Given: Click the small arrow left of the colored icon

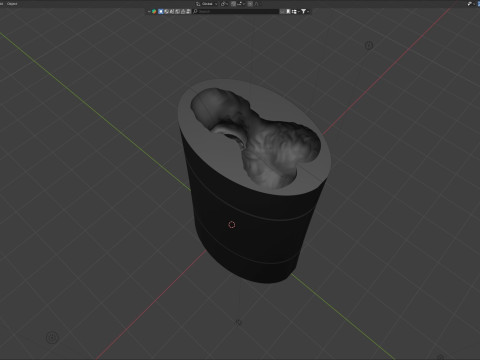Looking at the screenshot, I should [149, 11].
